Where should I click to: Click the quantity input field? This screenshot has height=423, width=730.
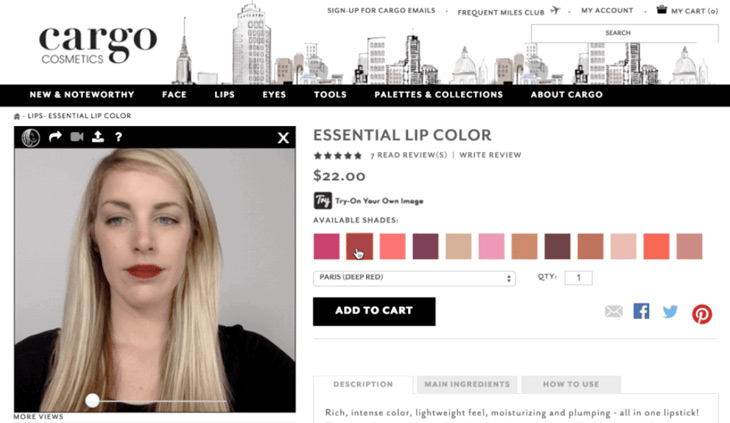pyautogui.click(x=579, y=278)
